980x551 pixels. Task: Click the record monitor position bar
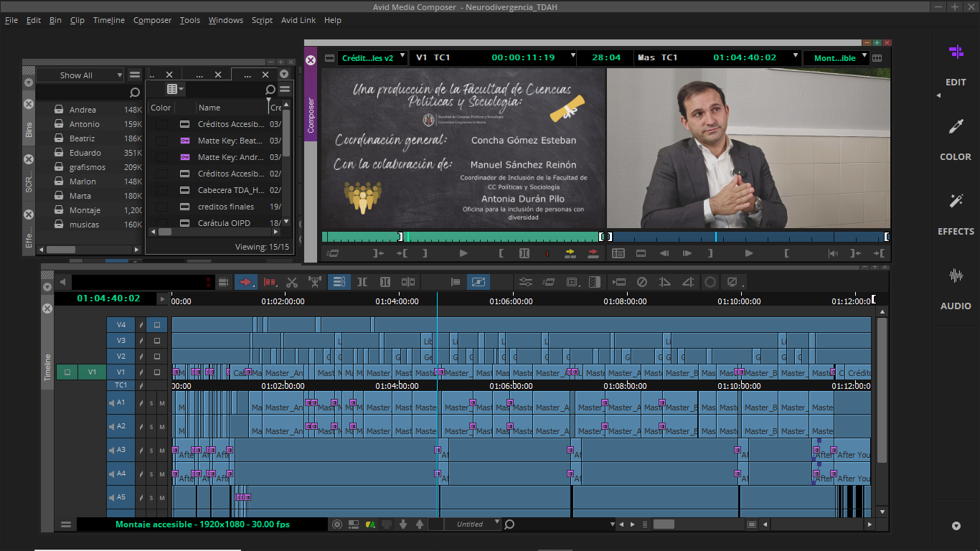pyautogui.click(x=748, y=237)
